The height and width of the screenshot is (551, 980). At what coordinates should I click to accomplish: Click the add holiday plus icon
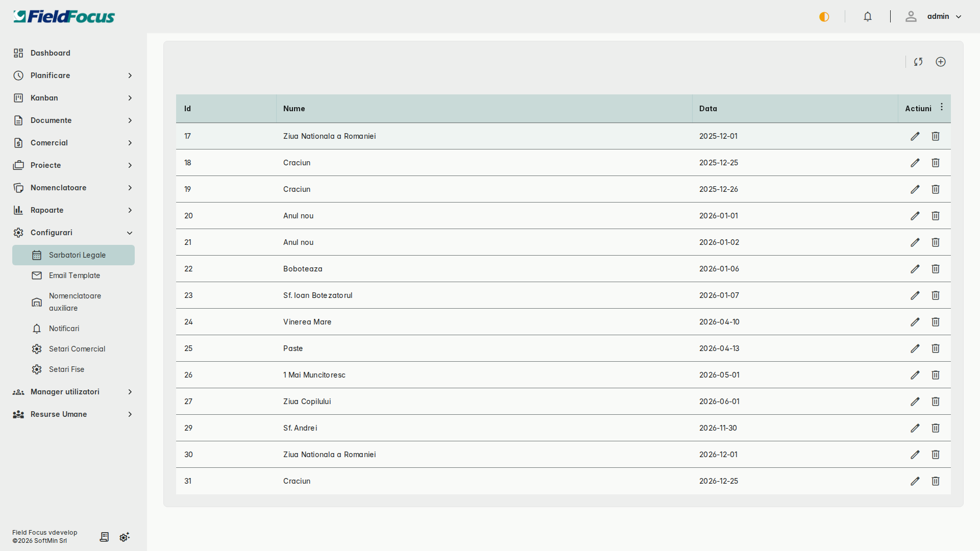tap(941, 62)
